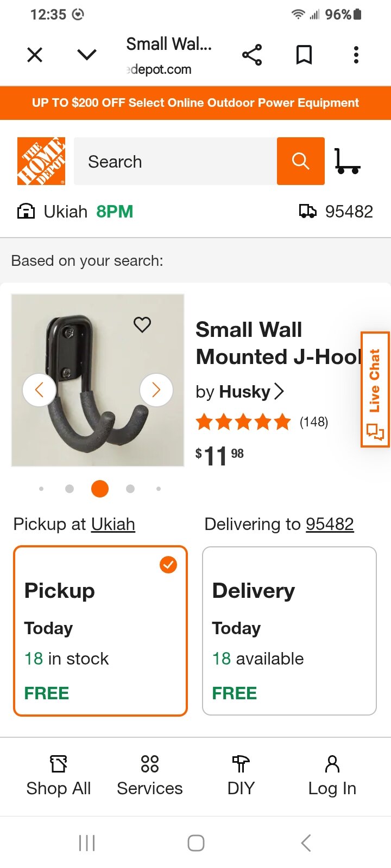
Task: Show previous product image
Action: point(39,390)
